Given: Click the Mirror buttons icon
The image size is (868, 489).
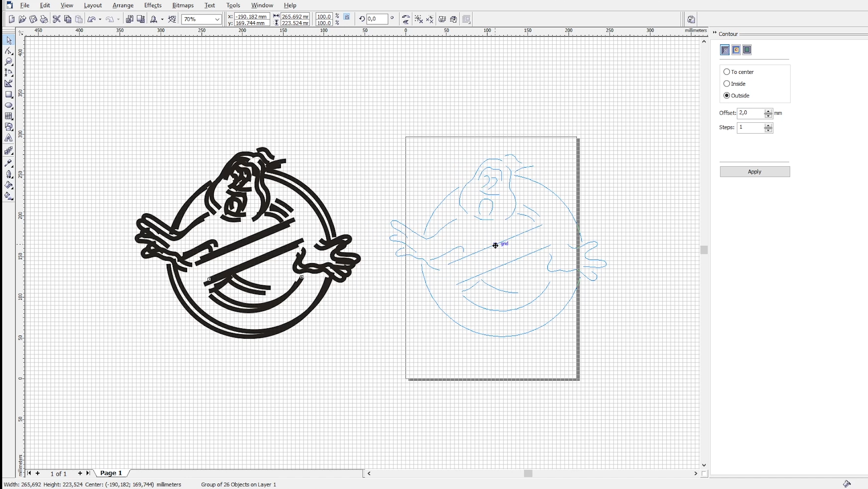Looking at the screenshot, I should pyautogui.click(x=406, y=19).
